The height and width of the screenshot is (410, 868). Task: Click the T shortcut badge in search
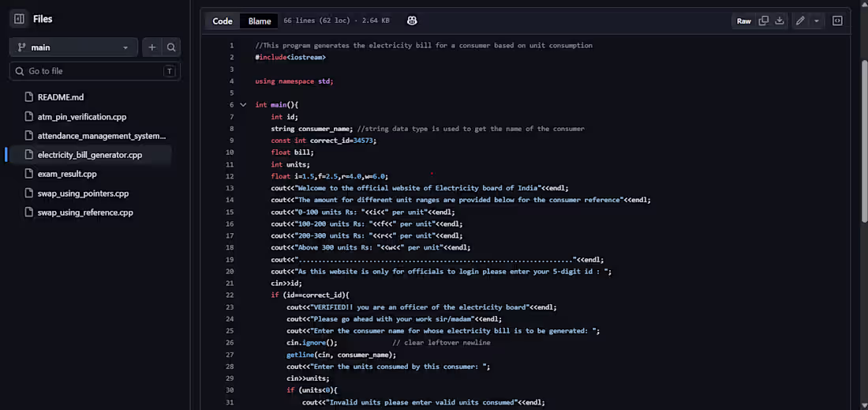point(170,71)
